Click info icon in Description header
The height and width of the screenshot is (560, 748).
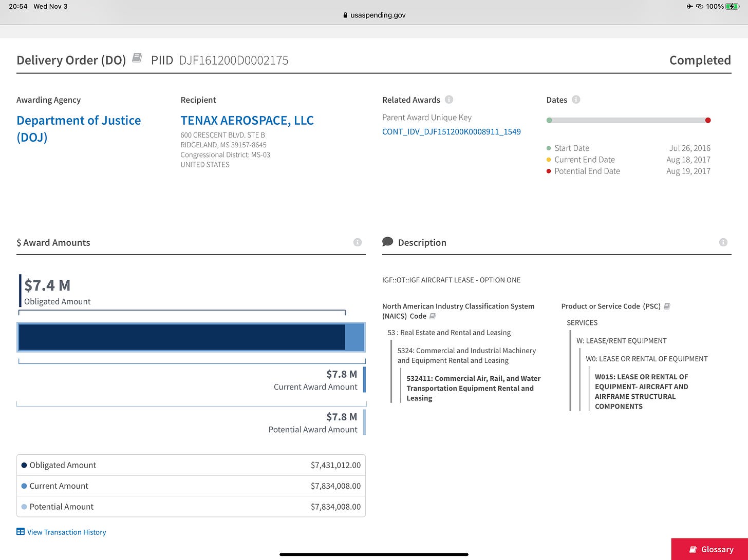point(723,242)
